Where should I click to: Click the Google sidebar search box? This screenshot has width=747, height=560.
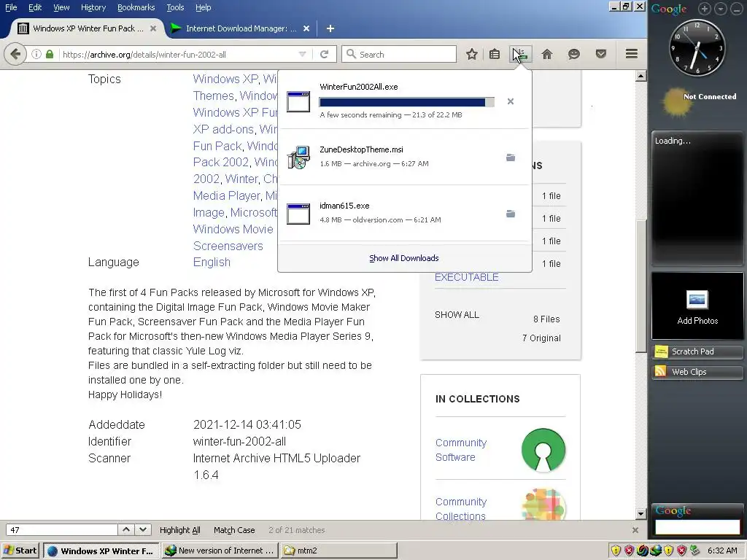pyautogui.click(x=697, y=526)
